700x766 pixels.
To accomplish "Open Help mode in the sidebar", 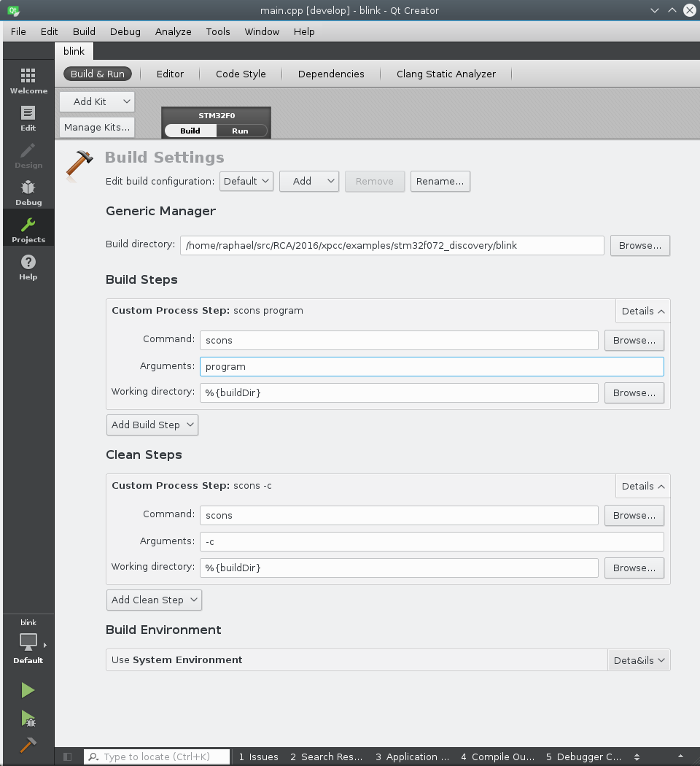I will point(28,267).
